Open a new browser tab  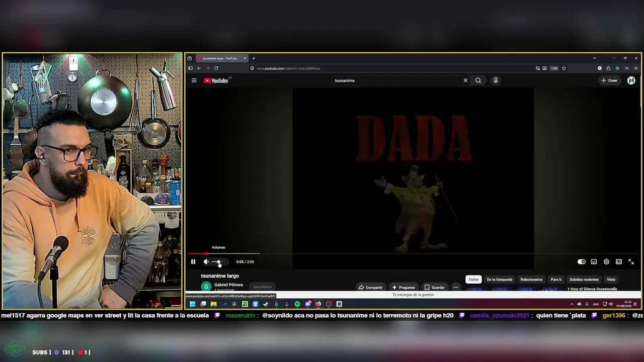254,58
